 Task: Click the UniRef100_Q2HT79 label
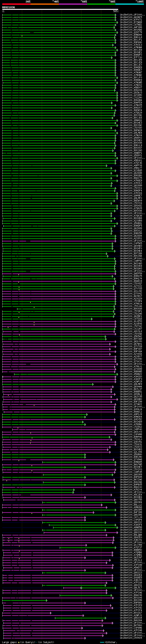click(131, 32)
